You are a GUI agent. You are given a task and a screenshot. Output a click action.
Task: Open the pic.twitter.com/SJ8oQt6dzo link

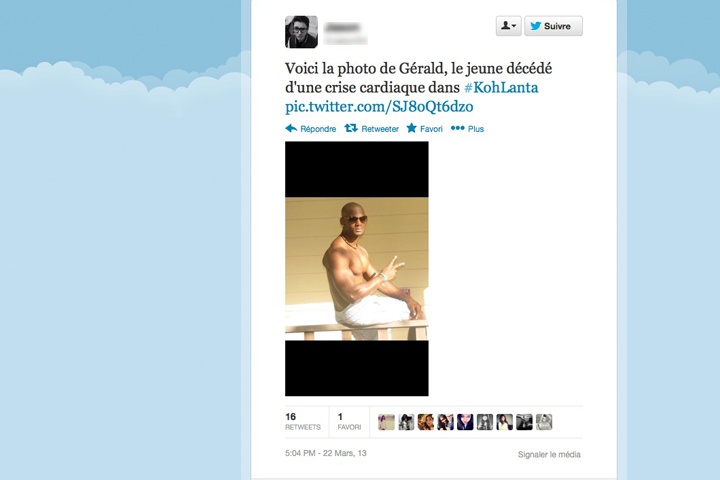click(379, 107)
